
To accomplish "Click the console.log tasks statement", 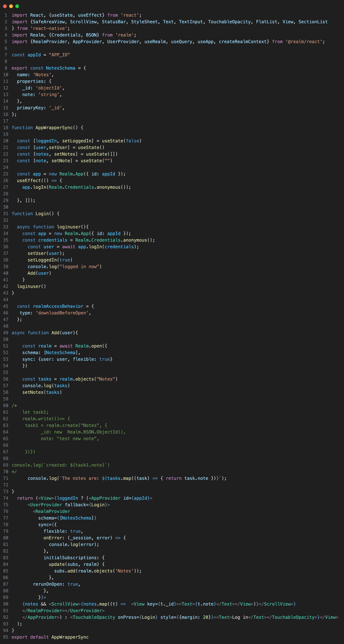I will [x=46, y=385].
